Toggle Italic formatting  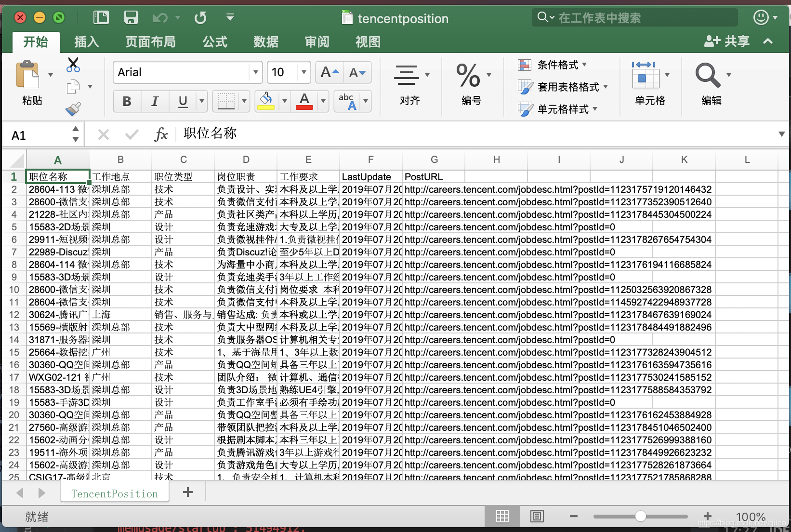[x=155, y=101]
